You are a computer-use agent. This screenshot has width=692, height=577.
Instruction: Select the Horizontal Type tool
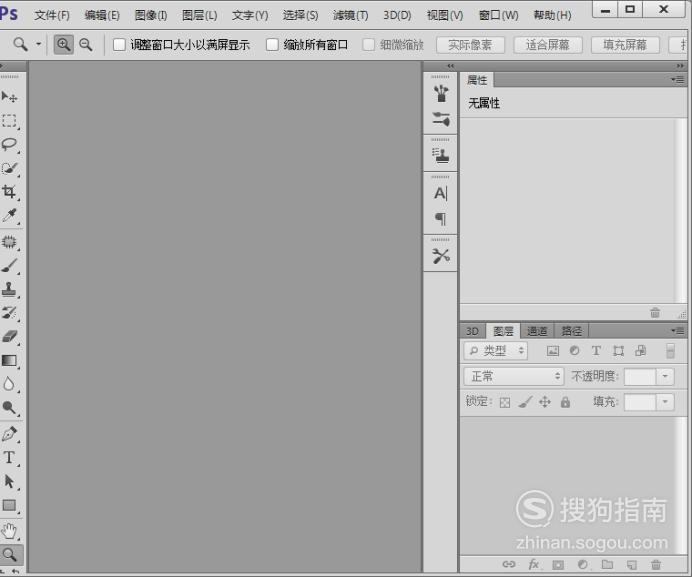(9, 457)
